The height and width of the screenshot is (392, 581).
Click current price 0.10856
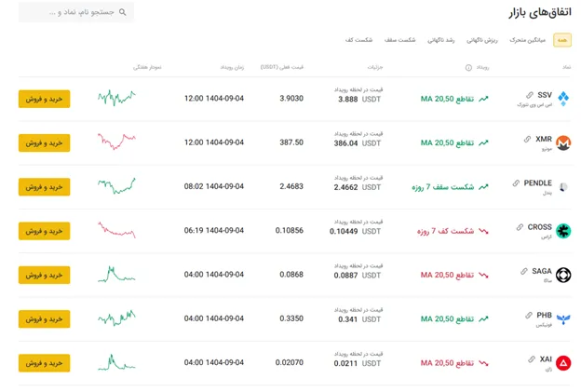pos(289,231)
